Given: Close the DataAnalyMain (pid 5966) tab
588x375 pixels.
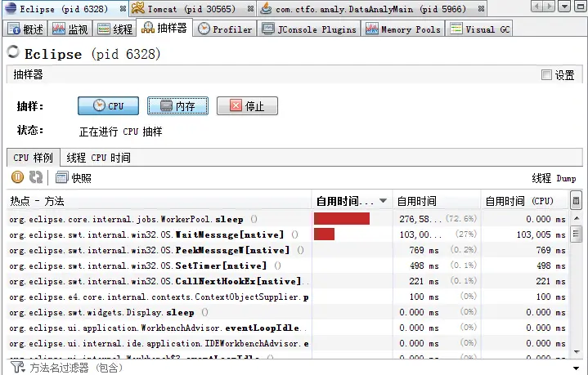Looking at the screenshot, I should [481, 9].
